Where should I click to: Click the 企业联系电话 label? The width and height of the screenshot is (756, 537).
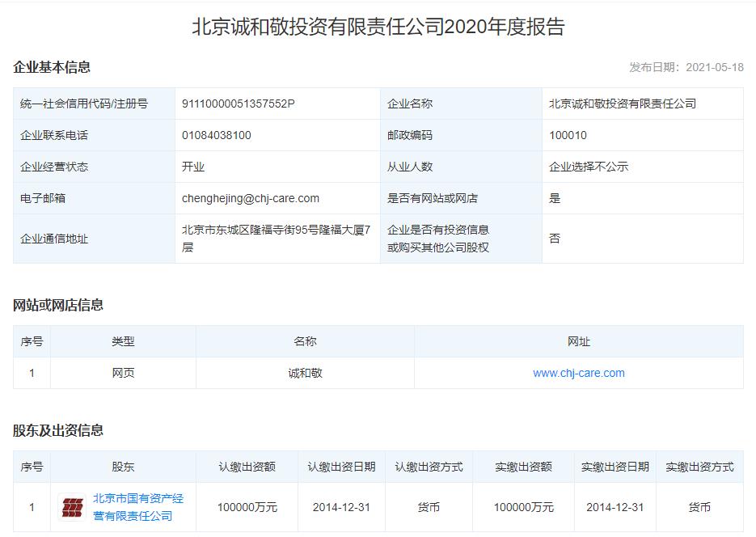[x=54, y=135]
